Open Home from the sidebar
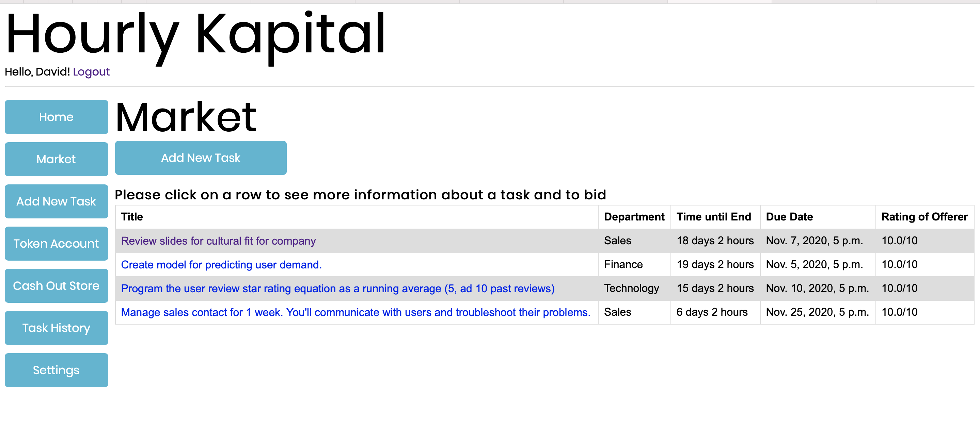 pyautogui.click(x=56, y=117)
